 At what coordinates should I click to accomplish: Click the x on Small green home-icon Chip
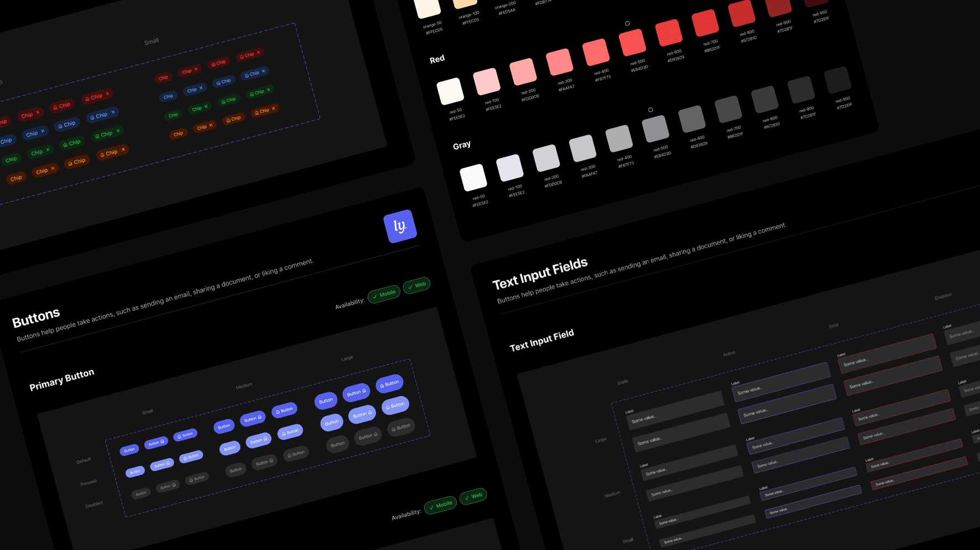269,90
